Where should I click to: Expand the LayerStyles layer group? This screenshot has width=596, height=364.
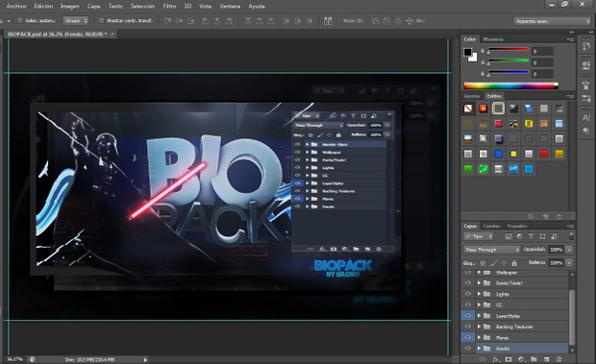pos(480,315)
